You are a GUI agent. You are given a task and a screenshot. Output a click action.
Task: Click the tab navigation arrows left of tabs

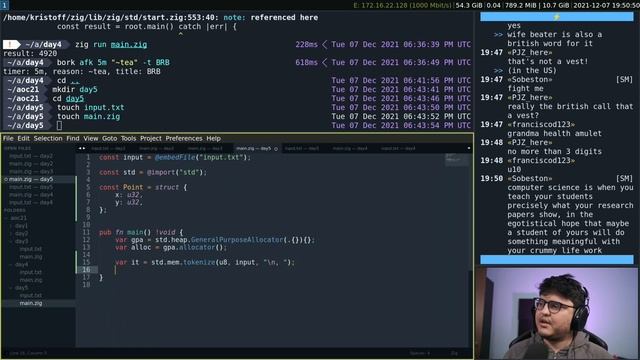(82, 149)
